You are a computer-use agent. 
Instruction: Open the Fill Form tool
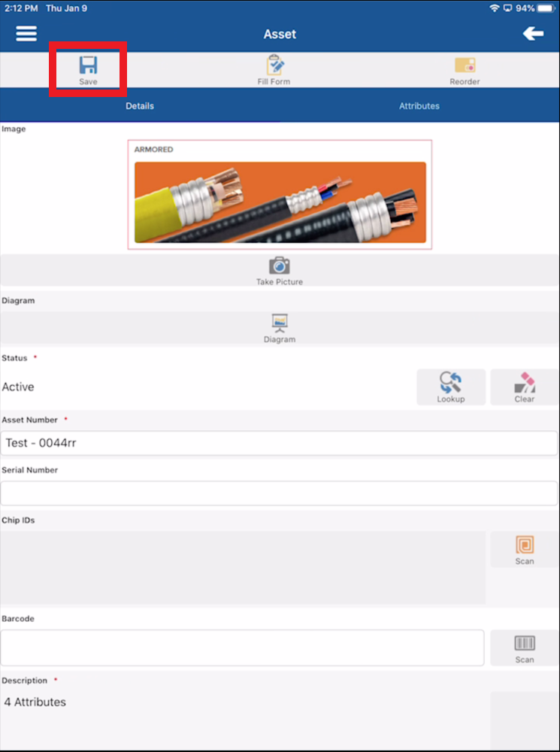click(x=274, y=70)
